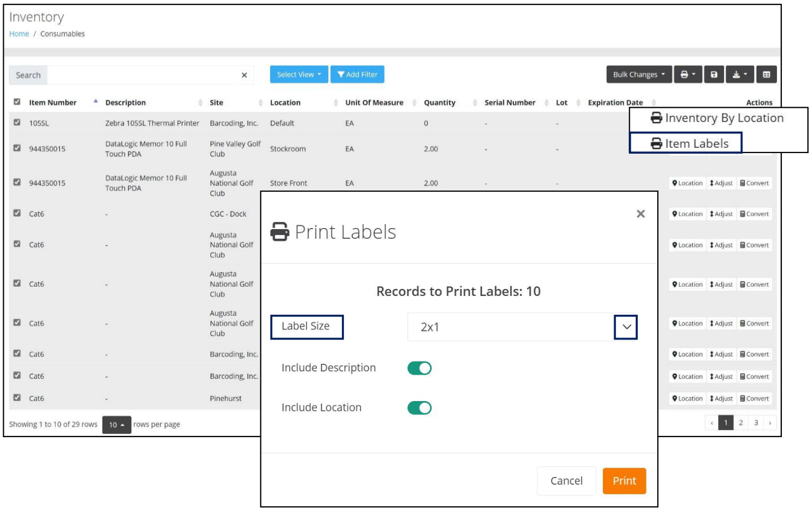Viewport: 812px width, 511px height.
Task: Change the 10 rows per page selector
Action: pos(117,425)
